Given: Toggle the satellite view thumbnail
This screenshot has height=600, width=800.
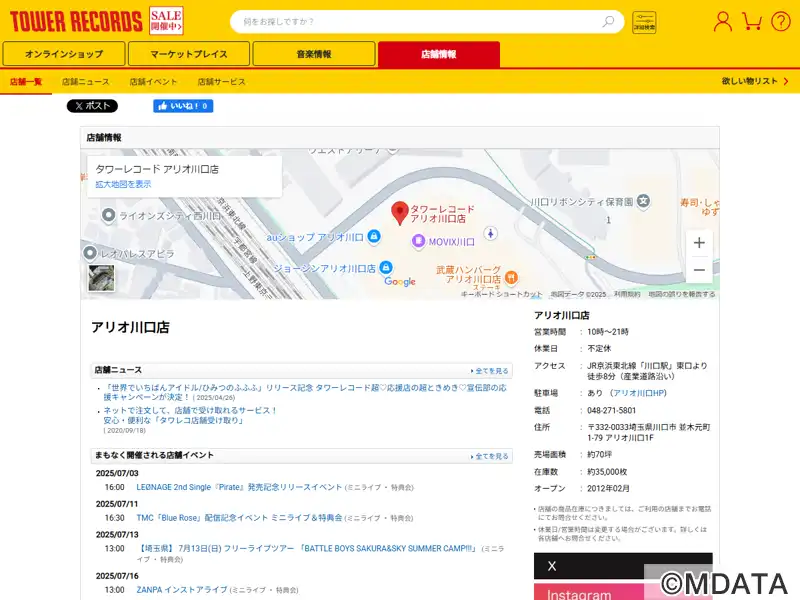Looking at the screenshot, I should [x=101, y=278].
